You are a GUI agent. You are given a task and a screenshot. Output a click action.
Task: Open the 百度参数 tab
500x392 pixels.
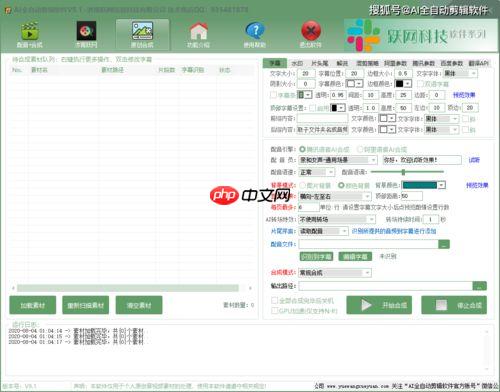[452, 63]
